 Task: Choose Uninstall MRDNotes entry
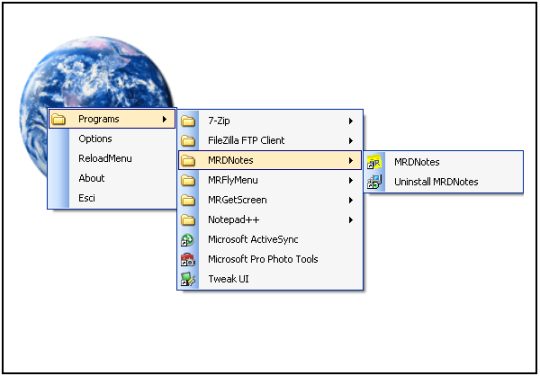point(436,182)
